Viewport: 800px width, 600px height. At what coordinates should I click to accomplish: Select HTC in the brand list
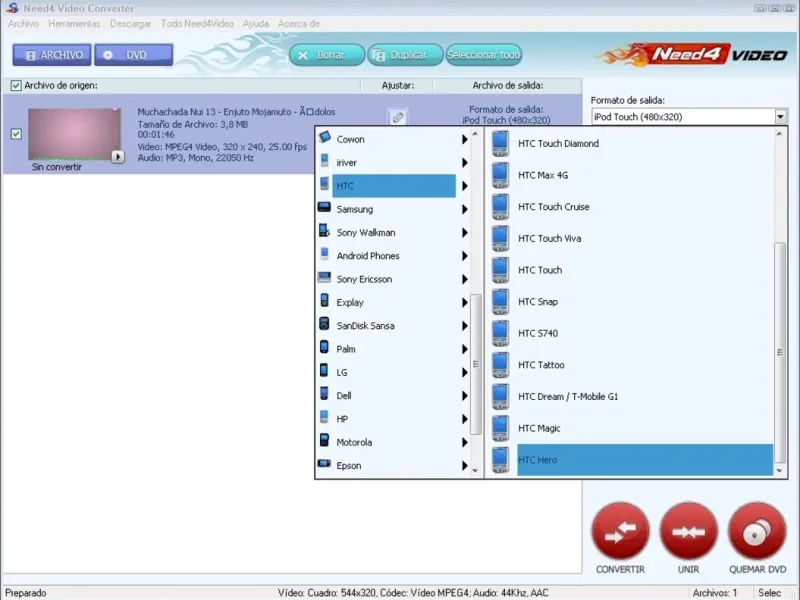click(394, 186)
